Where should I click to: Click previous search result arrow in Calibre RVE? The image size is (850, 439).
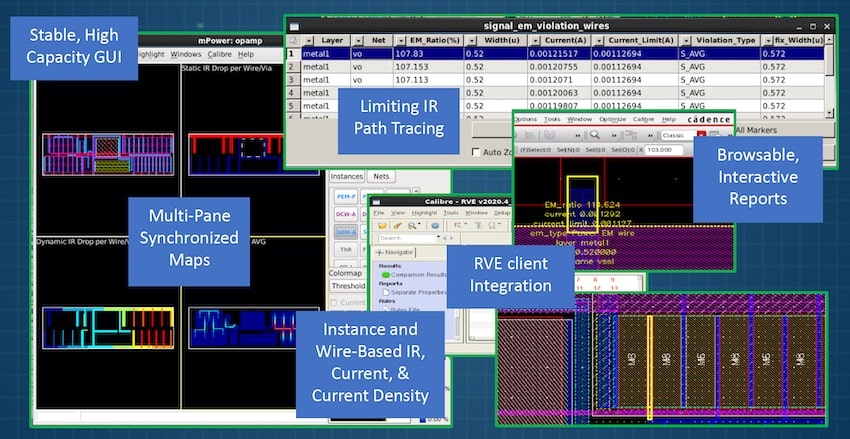click(x=445, y=238)
